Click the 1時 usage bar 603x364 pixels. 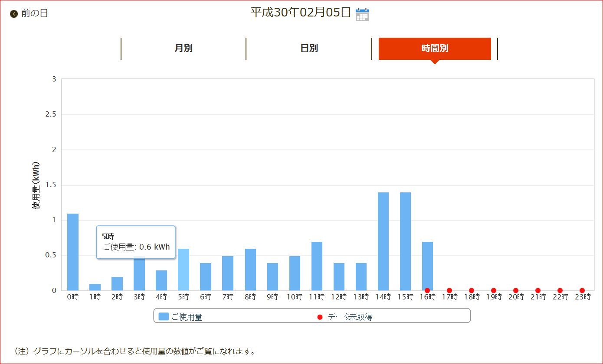[x=95, y=287]
